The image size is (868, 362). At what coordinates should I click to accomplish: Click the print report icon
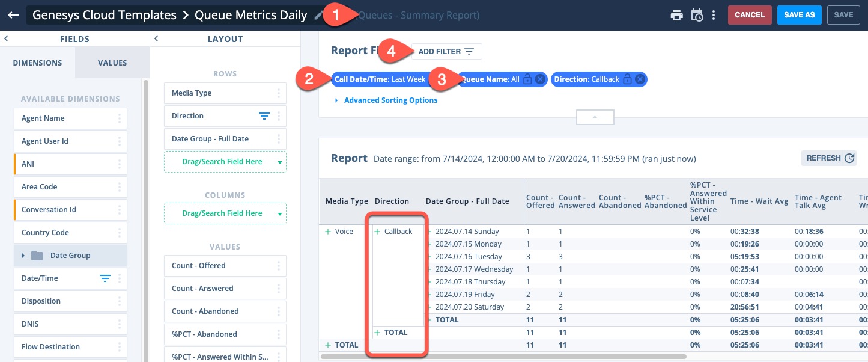(x=676, y=15)
